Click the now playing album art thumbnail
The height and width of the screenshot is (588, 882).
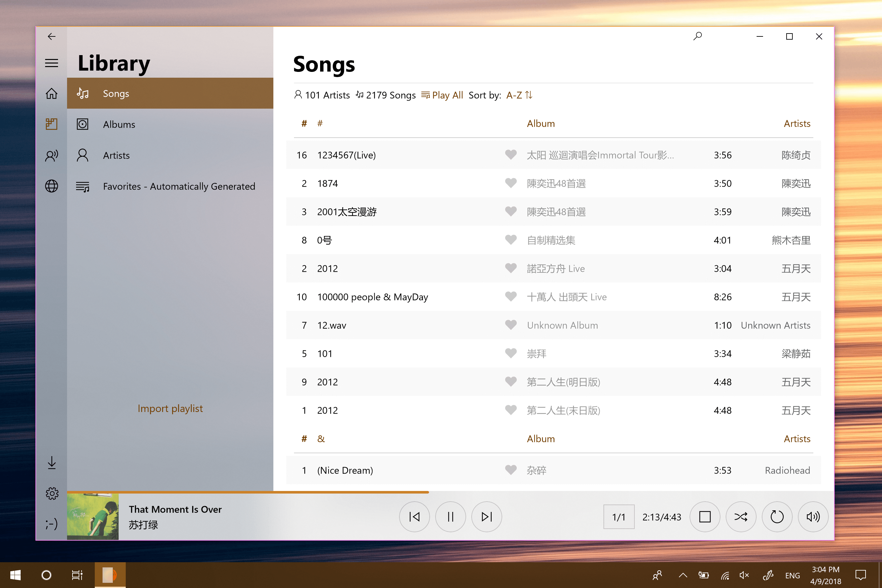(93, 517)
